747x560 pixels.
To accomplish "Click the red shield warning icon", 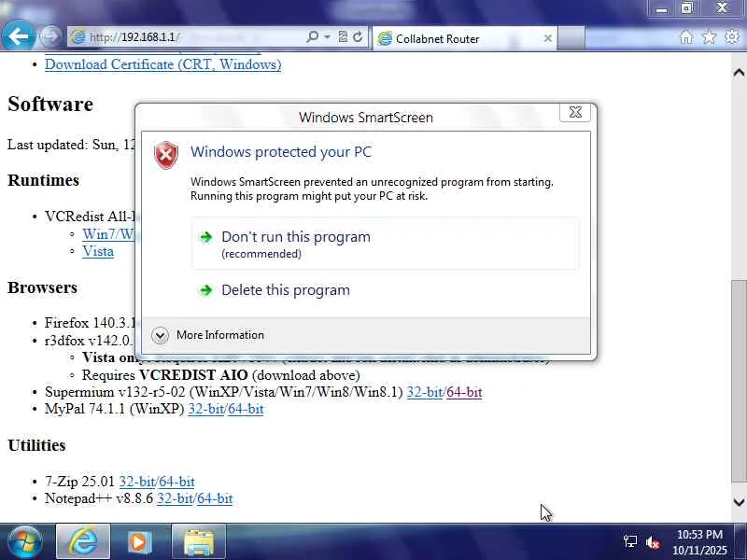I will pos(166,155).
